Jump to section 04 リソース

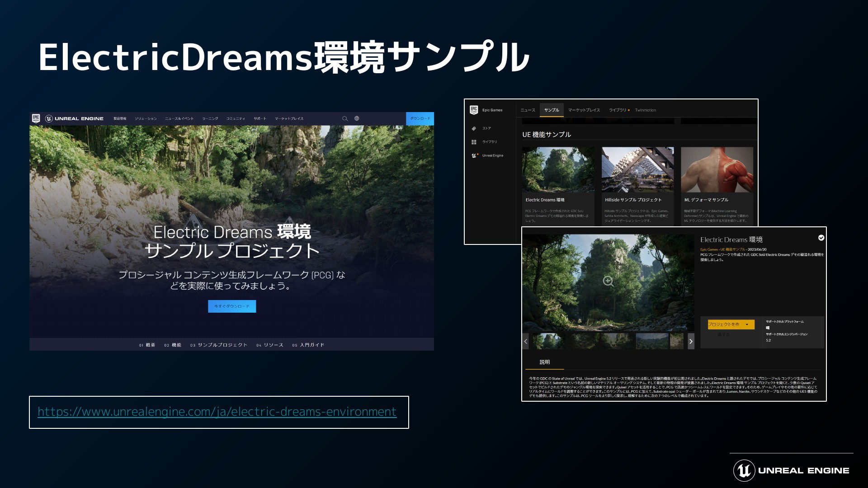click(269, 345)
